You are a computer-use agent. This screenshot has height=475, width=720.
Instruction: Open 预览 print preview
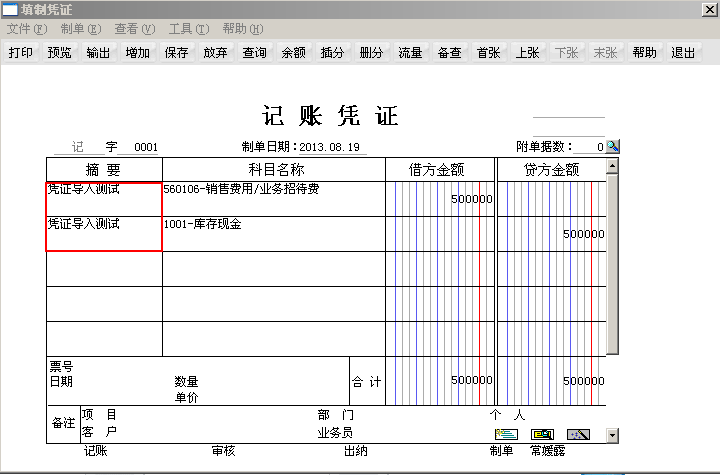coord(59,52)
